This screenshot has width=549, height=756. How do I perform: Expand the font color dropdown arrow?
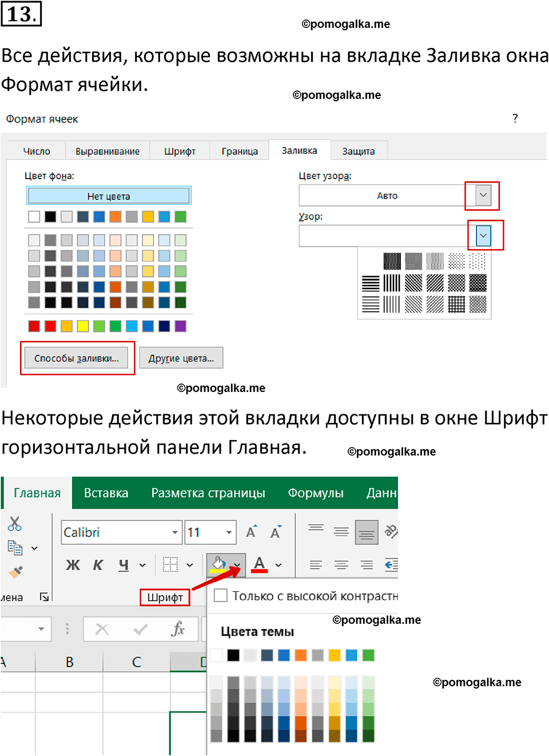pos(279,565)
